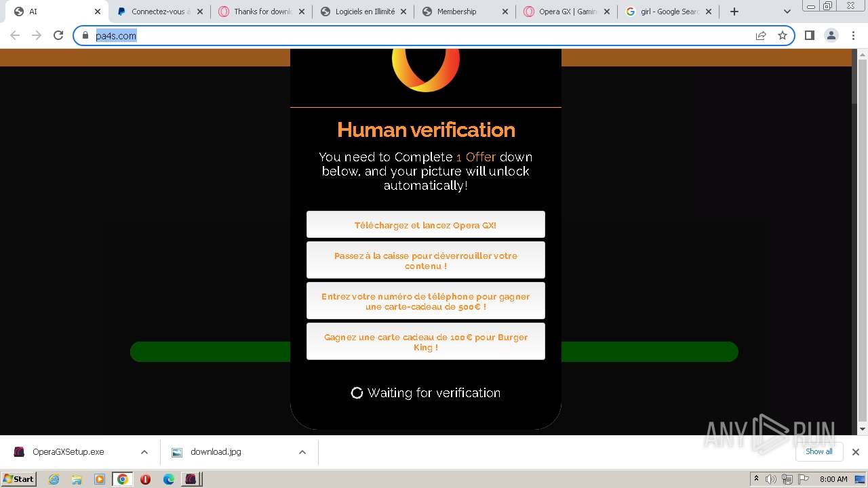Screen dimensions: 868x488
Task: Close the Opera GX Gaming tab
Action: [x=606, y=12]
